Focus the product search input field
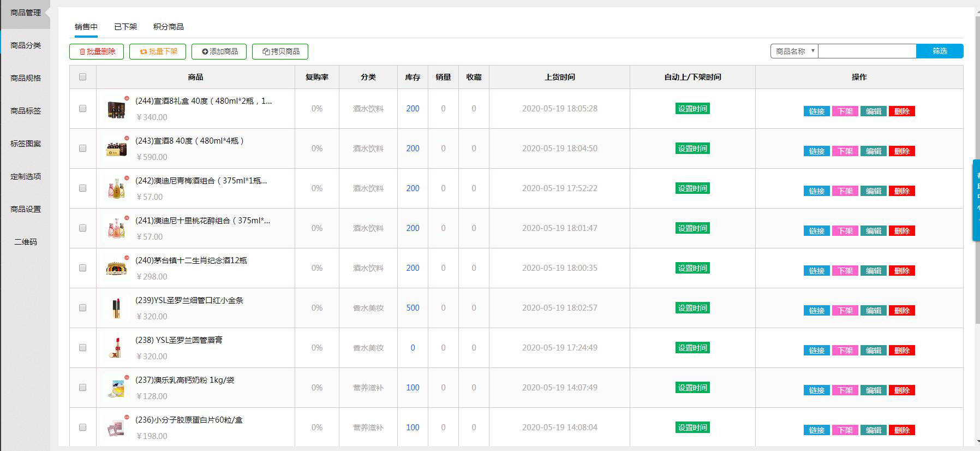The image size is (980, 451). pyautogui.click(x=867, y=51)
